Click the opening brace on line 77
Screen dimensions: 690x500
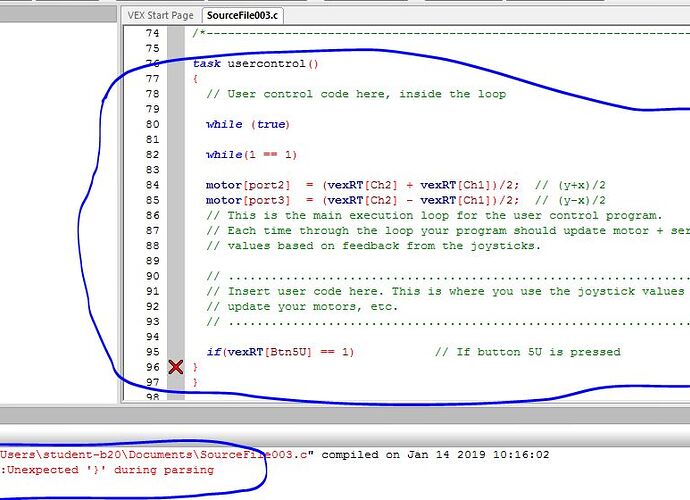pos(196,79)
